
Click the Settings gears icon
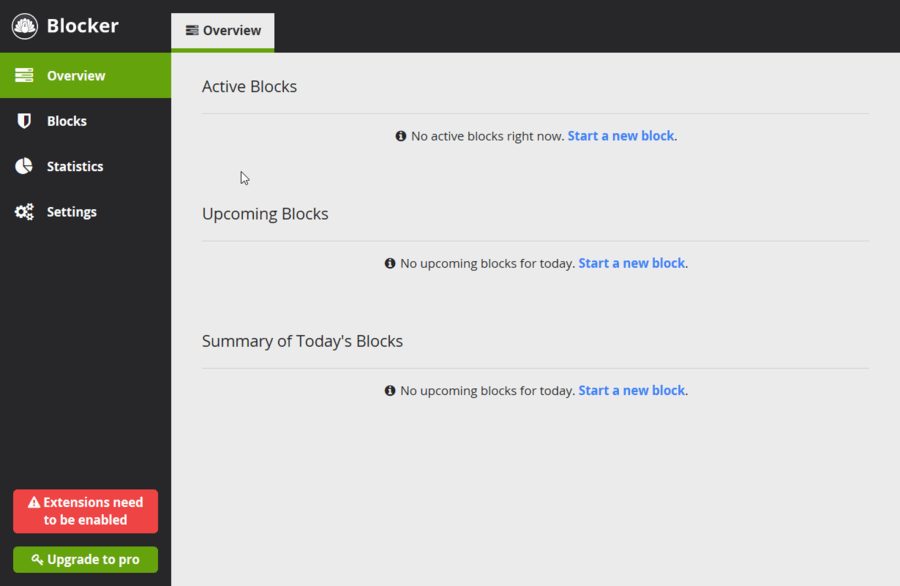click(x=24, y=211)
